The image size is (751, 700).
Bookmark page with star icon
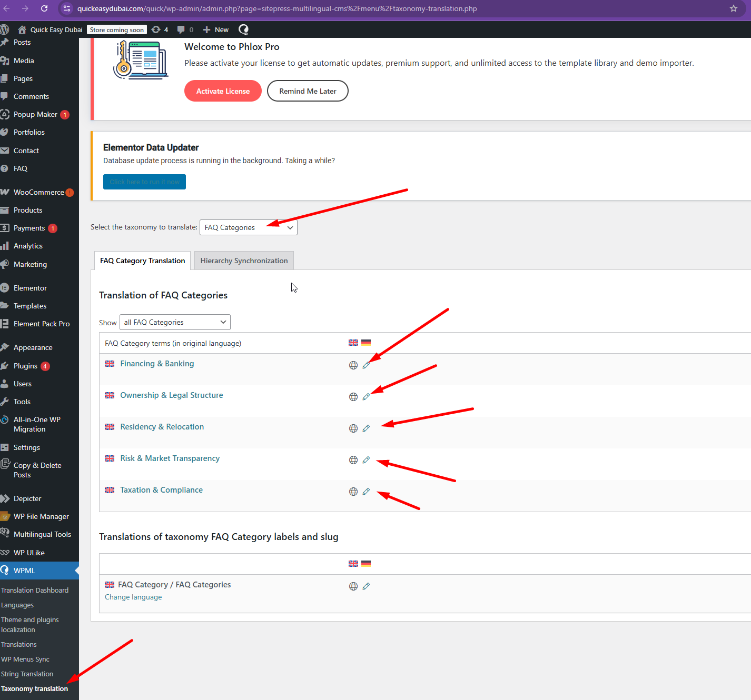click(x=733, y=8)
